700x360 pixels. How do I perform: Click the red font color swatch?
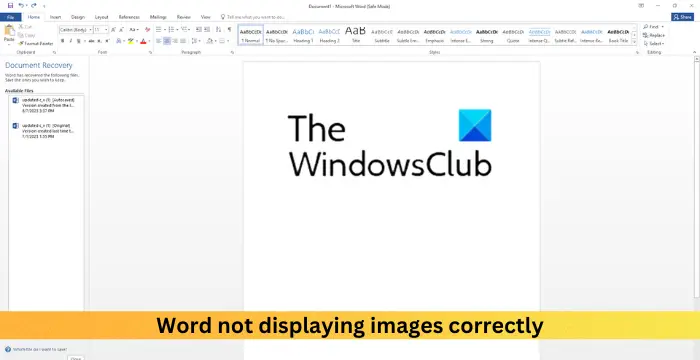(x=143, y=41)
